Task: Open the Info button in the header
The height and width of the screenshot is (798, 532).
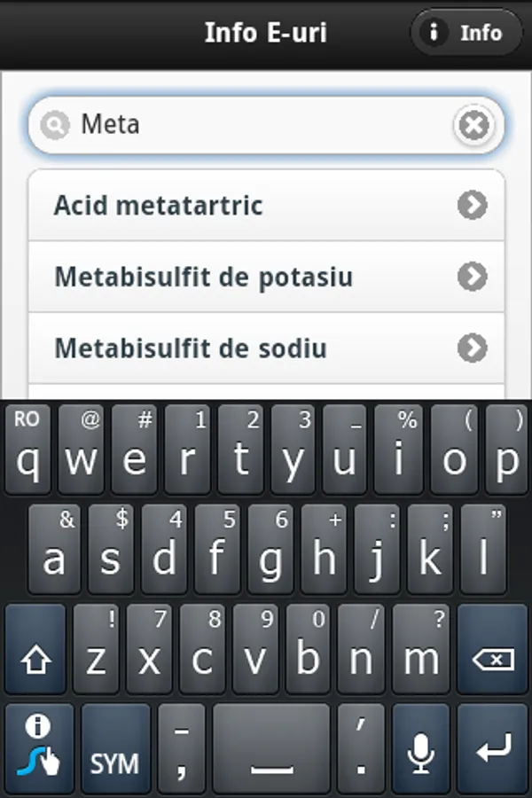Action: 465,33
